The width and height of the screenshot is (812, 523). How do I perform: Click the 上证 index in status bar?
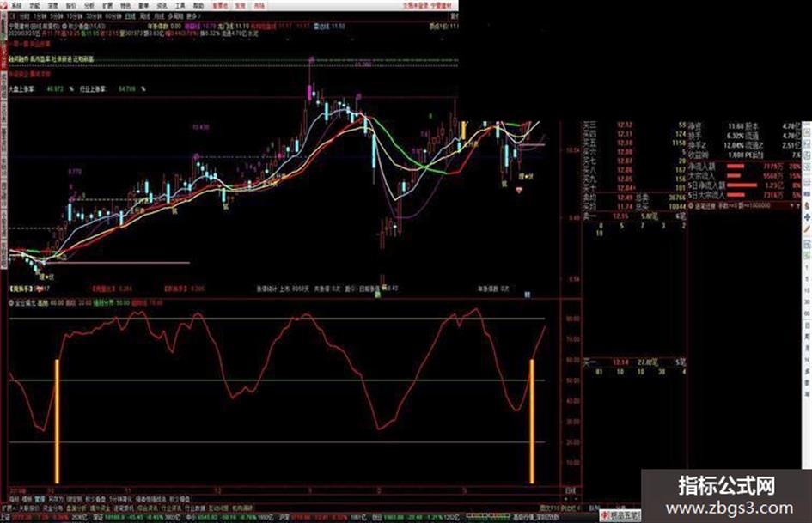tap(5, 517)
